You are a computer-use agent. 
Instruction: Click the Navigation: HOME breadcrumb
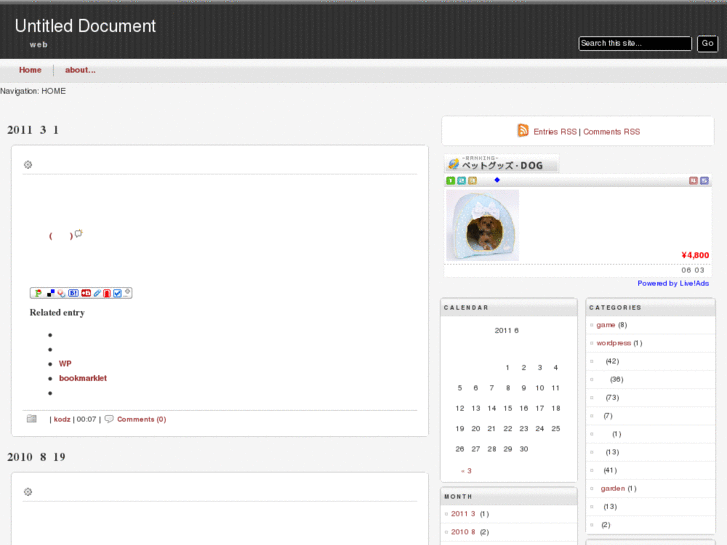point(33,91)
